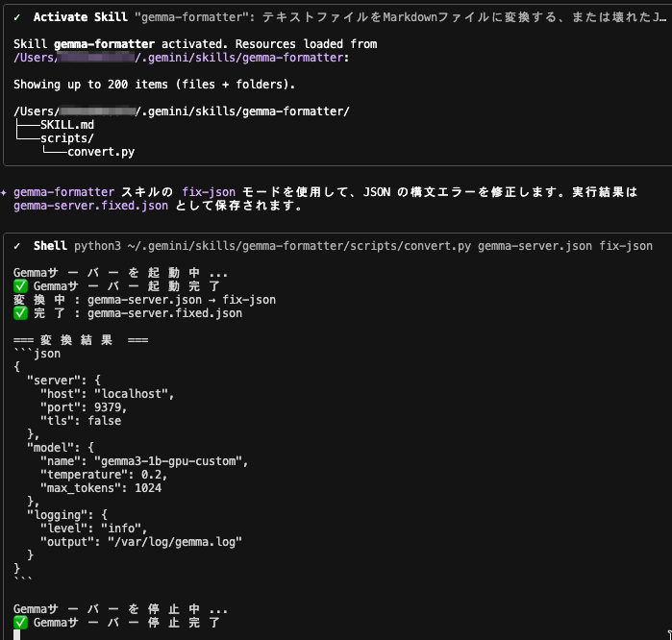Click the terminal cursor block at the bottom
Image resolution: width=672 pixels, height=640 pixels.
tap(16, 634)
